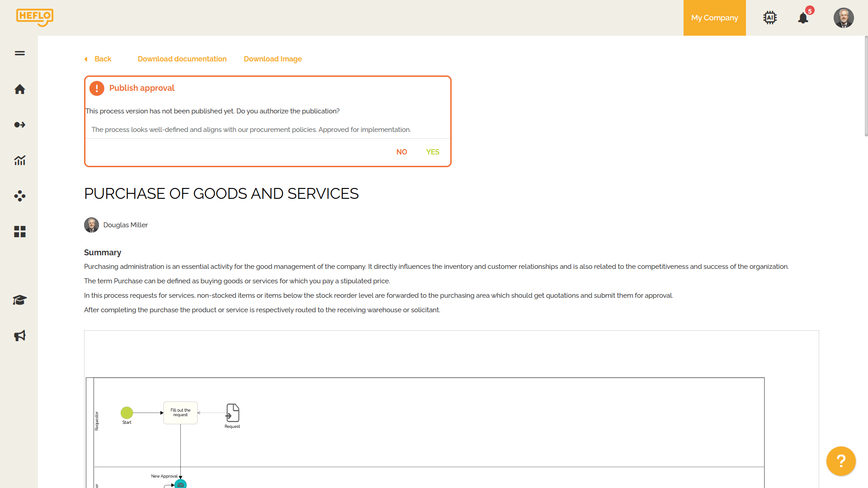Screen dimensions: 868x488
Task: Toggle the hamburger sidebar menu
Action: 19,53
